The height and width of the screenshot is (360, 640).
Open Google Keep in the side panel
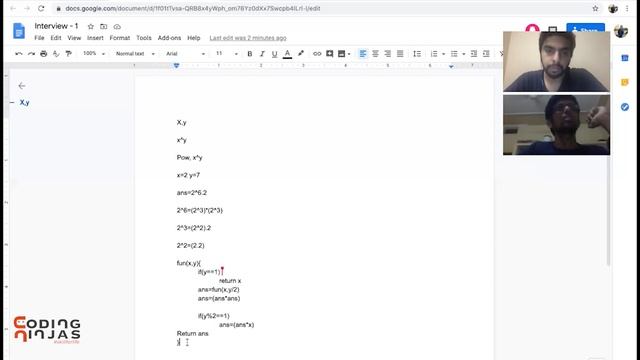coord(624,82)
